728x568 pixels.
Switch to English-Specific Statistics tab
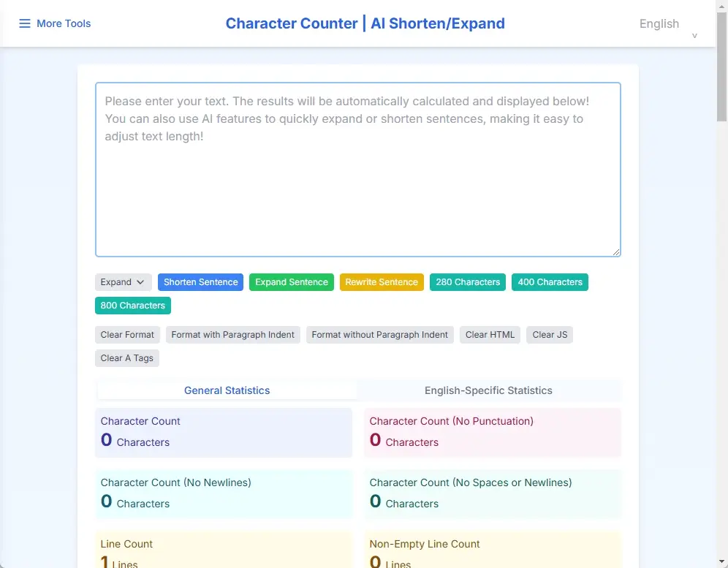[x=488, y=390]
